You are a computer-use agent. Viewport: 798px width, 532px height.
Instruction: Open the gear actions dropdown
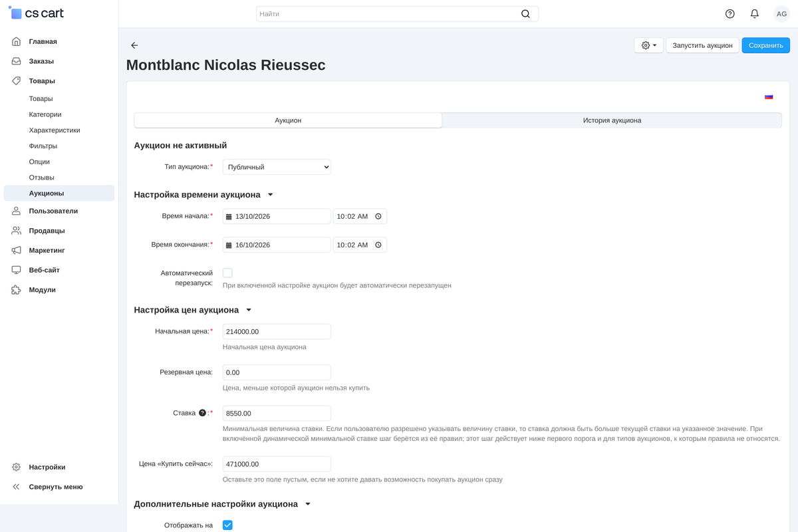pos(648,45)
